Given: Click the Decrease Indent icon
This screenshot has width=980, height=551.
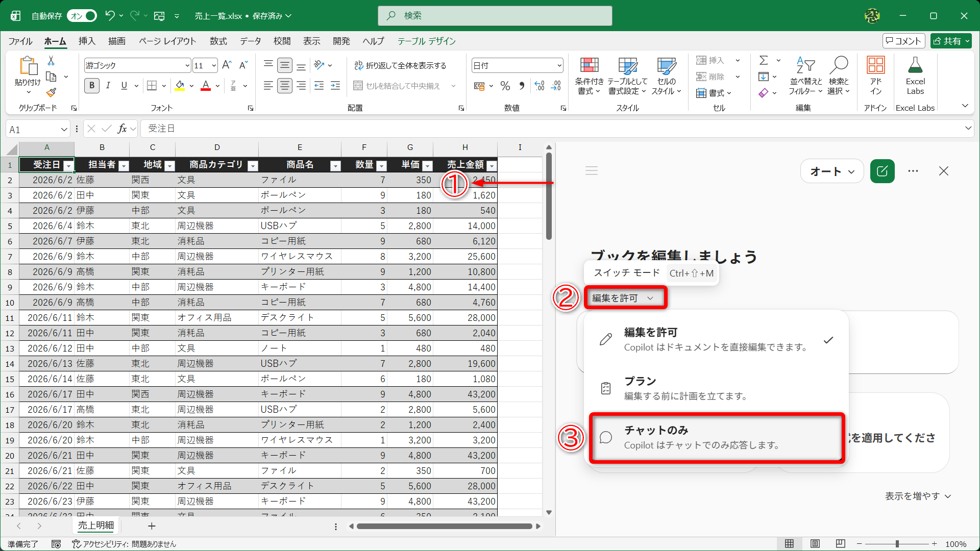Looking at the screenshot, I should (319, 86).
